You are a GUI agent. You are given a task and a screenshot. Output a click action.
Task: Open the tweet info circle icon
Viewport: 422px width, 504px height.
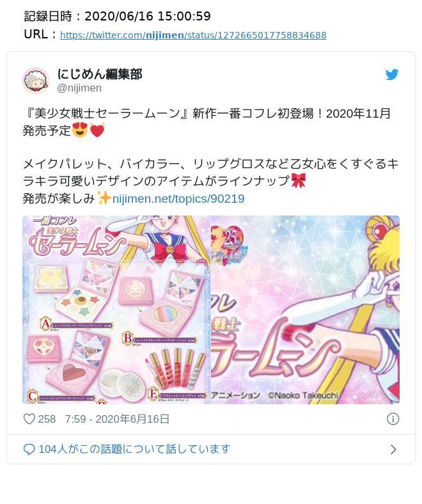[x=393, y=419]
